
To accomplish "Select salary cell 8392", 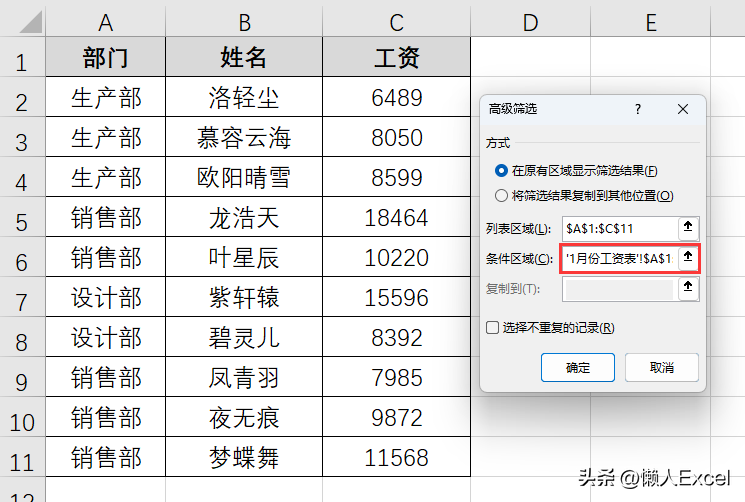I will click(x=396, y=337).
